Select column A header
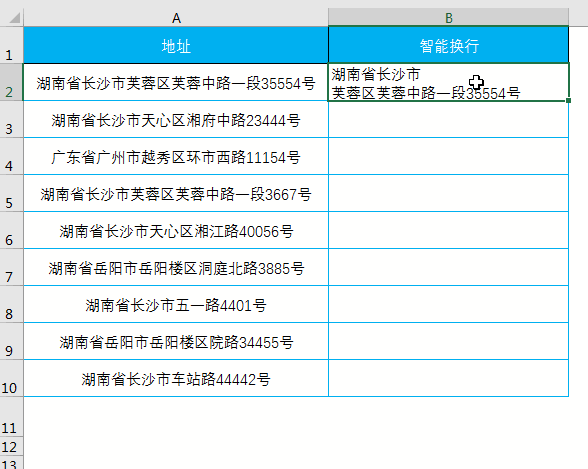The width and height of the screenshot is (588, 469). coord(176,18)
